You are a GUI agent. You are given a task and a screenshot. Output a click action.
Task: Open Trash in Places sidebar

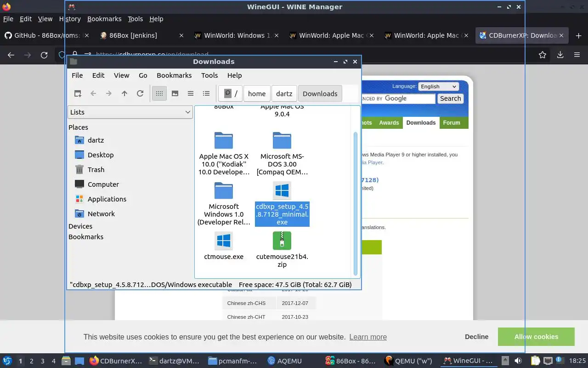96,169
